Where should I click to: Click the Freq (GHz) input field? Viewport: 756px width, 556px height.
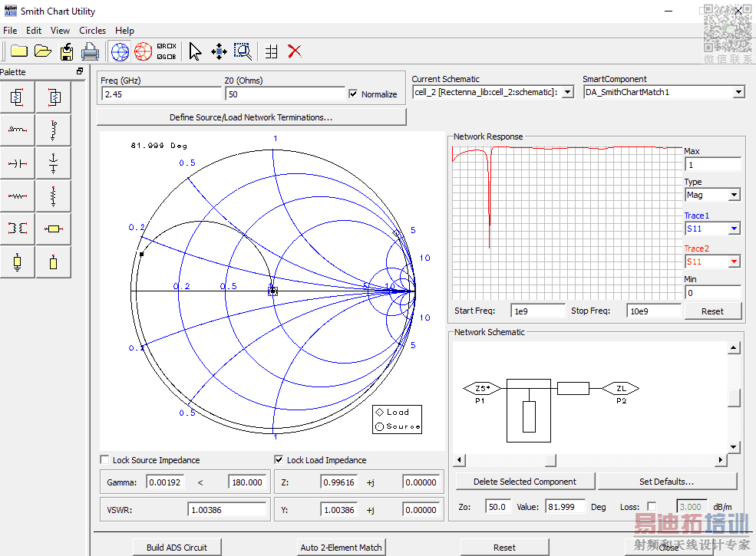click(x=161, y=94)
